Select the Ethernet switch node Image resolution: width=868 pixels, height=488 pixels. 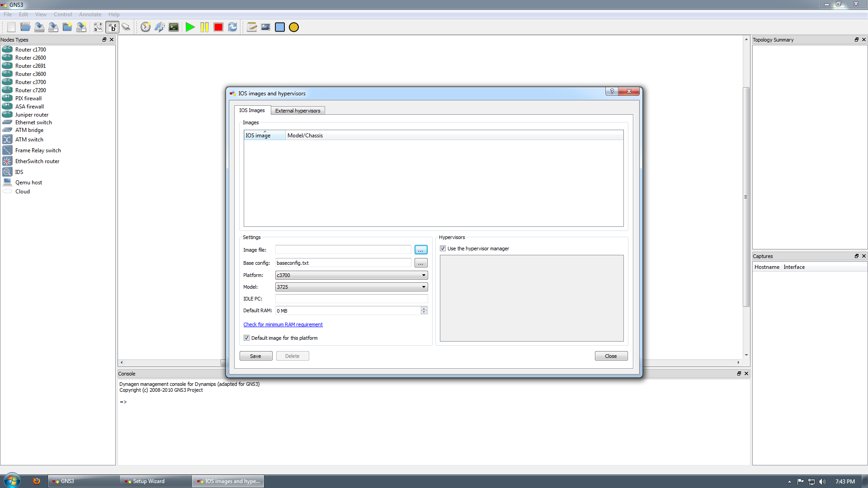(33, 122)
